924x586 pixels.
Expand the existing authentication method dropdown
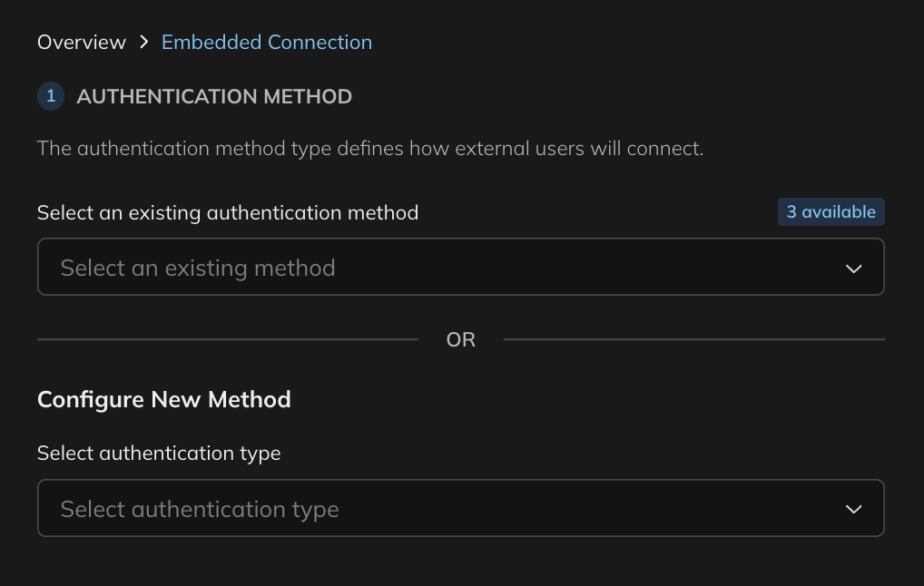(x=460, y=267)
